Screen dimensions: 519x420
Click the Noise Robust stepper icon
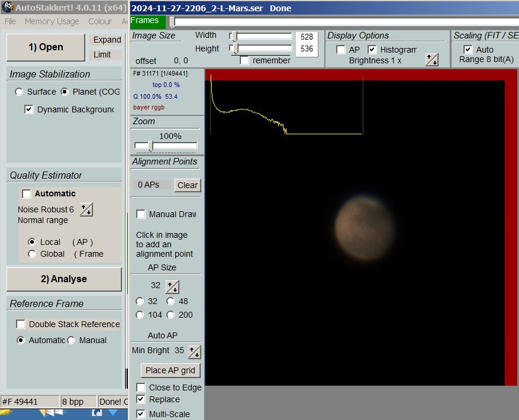[86, 209]
